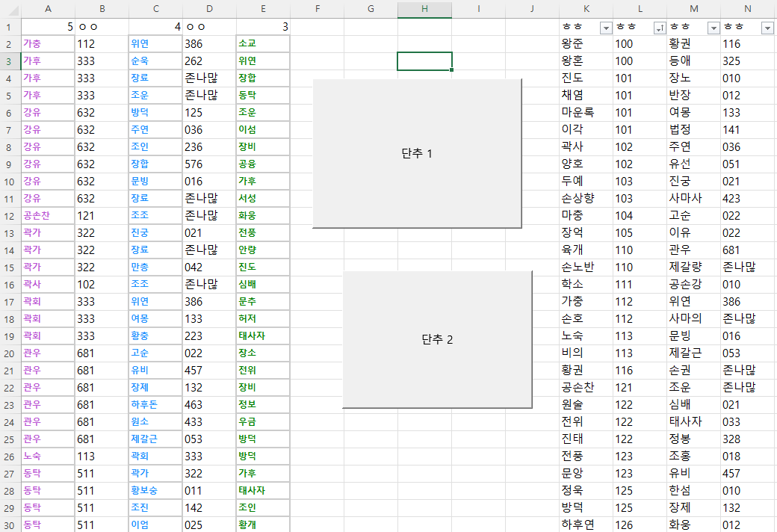Click cell D4 with text 존나많
Image resolution: width=777 pixels, height=532 pixels.
(209, 78)
